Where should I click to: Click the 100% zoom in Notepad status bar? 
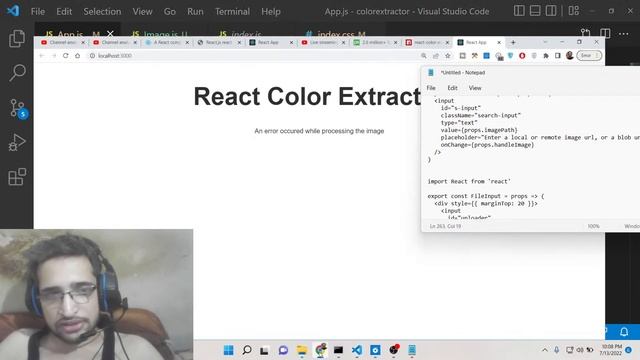593,226
